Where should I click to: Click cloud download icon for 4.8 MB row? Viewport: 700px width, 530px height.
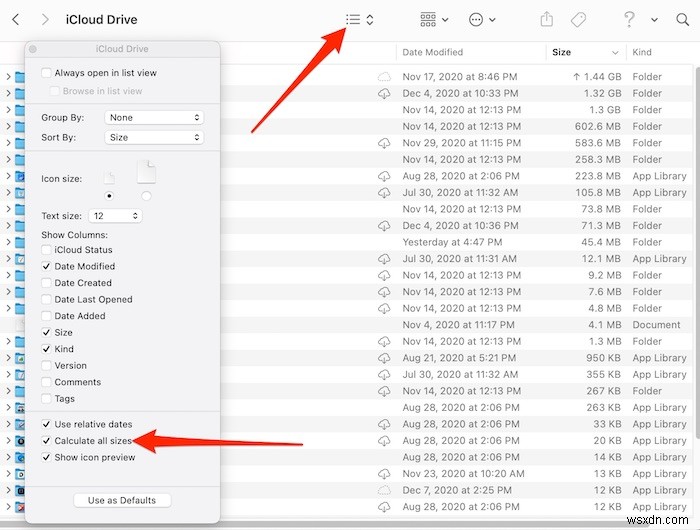pyautogui.click(x=384, y=308)
